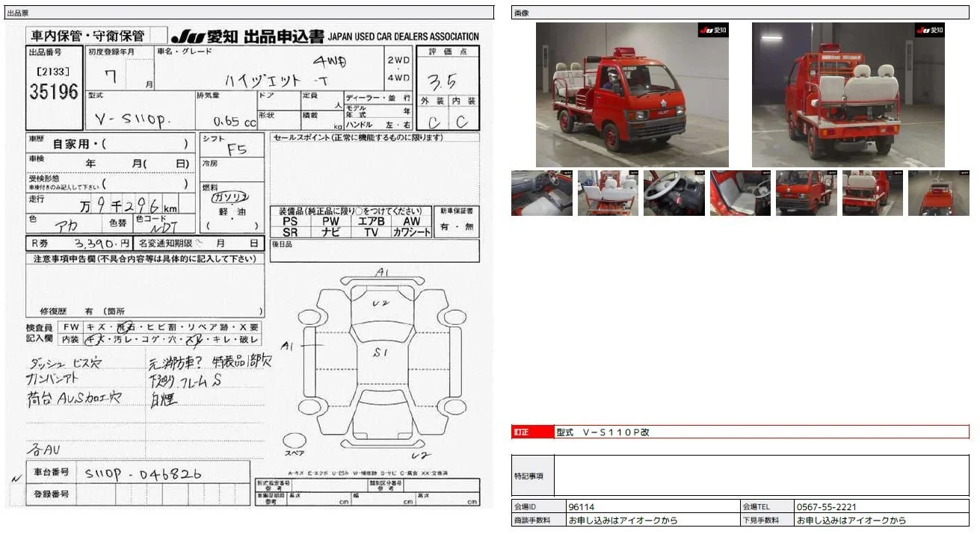Switch to the 出品票 panel
The height and width of the screenshot is (534, 980).
[19, 12]
